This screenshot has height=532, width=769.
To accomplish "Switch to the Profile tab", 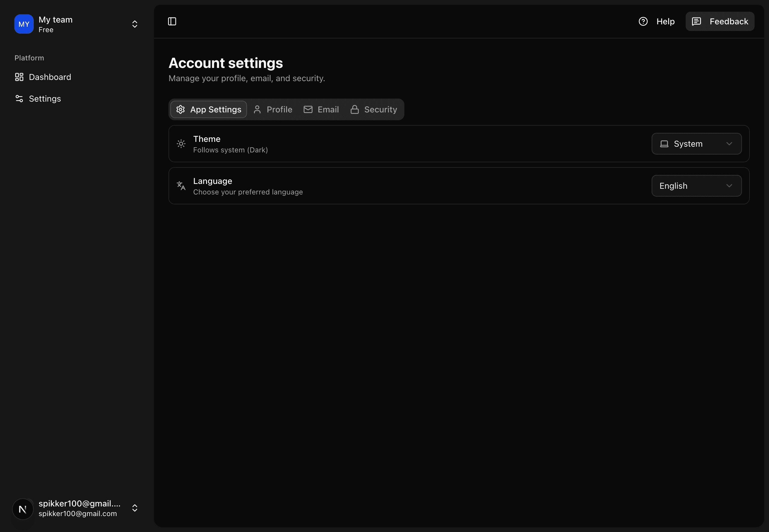I will (273, 109).
